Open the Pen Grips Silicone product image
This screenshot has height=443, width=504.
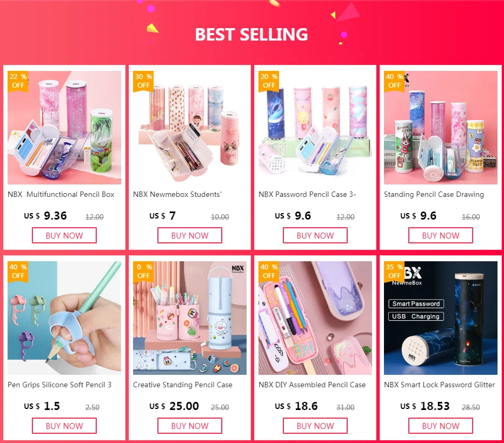tap(64, 318)
